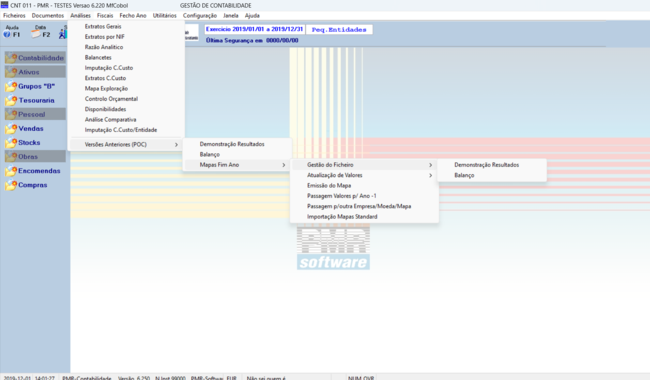
Task: Open the Contabilidade sidebar button
Action: click(x=35, y=58)
